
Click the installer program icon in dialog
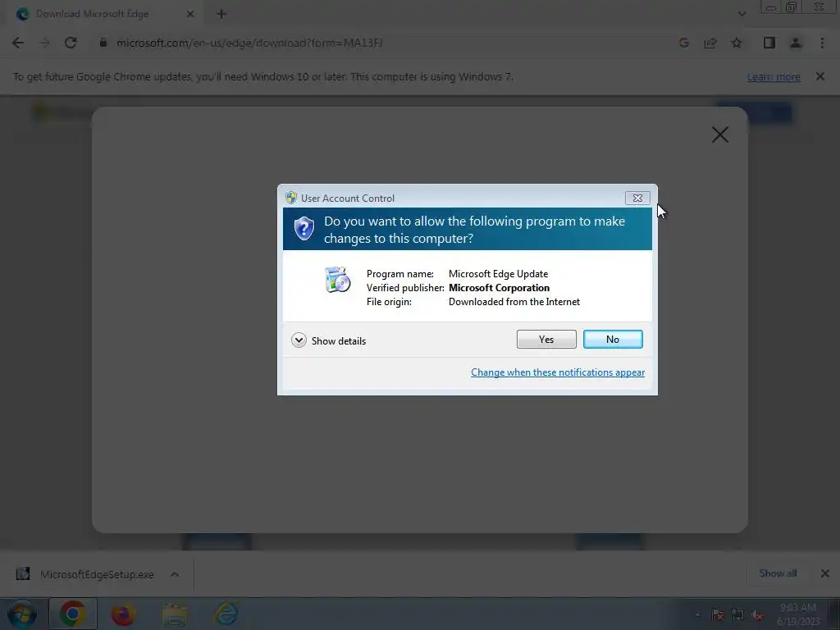pos(337,279)
